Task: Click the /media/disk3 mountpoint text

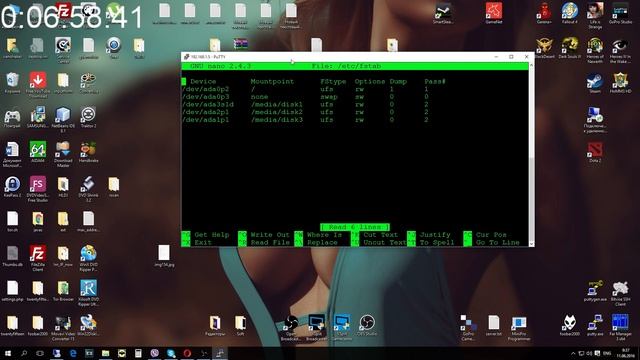Action: [x=277, y=120]
